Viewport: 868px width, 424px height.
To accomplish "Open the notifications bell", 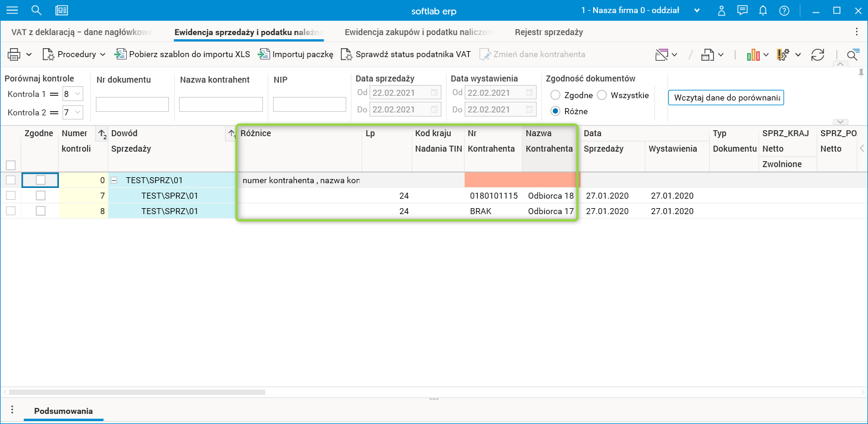I will pyautogui.click(x=763, y=10).
